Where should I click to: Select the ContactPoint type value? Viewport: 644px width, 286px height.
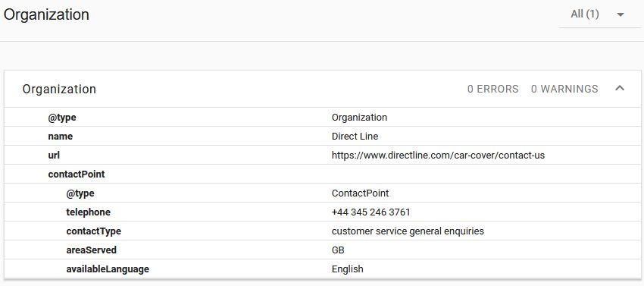click(x=360, y=193)
